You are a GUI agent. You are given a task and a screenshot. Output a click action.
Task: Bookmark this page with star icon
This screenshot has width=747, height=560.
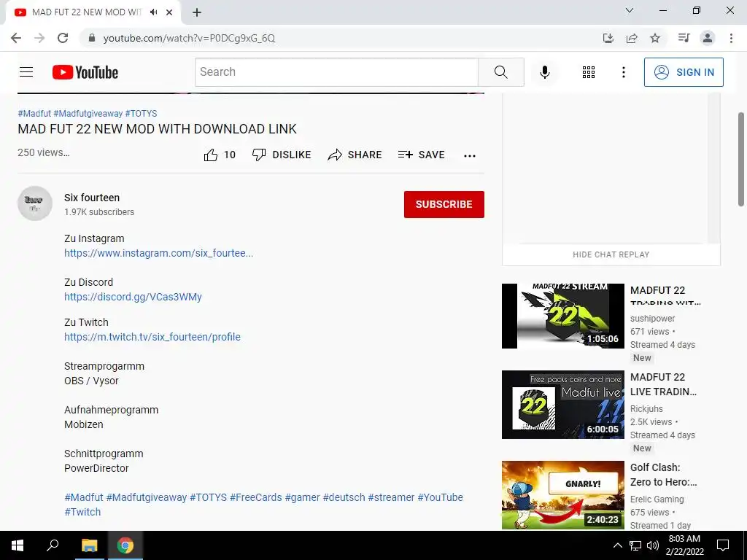coord(655,38)
